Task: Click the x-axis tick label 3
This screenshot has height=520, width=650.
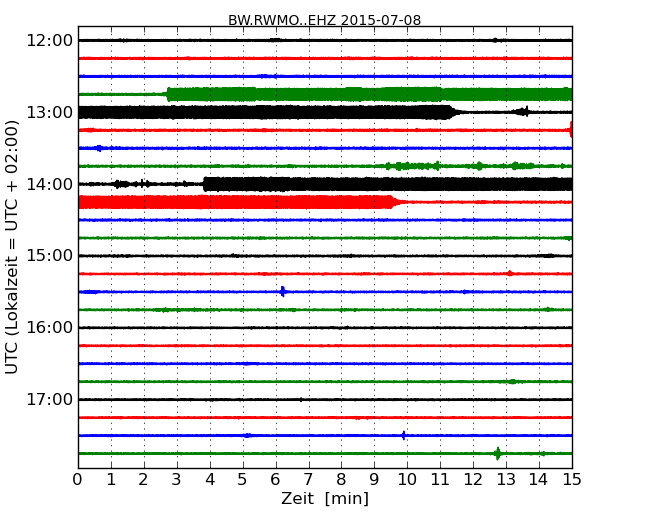Action: pos(177,479)
